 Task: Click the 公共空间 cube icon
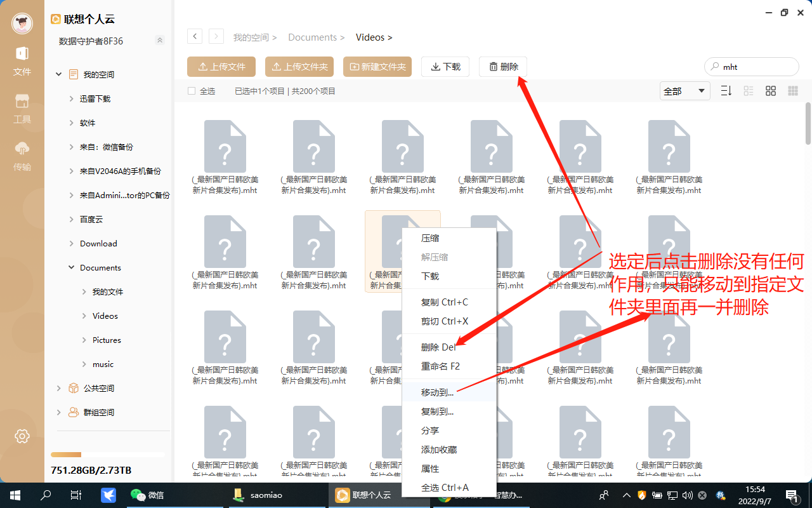tap(74, 388)
